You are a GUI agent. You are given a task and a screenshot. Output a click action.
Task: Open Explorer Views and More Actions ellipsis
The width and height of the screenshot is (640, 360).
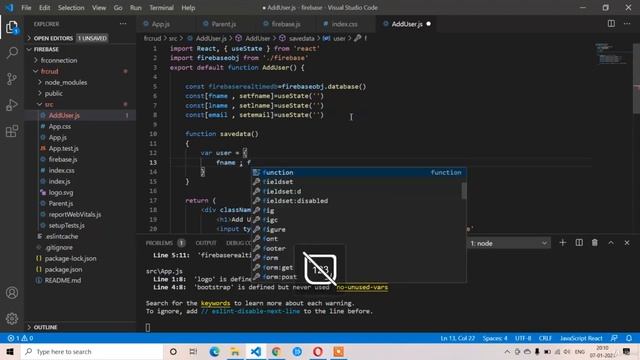[123, 24]
